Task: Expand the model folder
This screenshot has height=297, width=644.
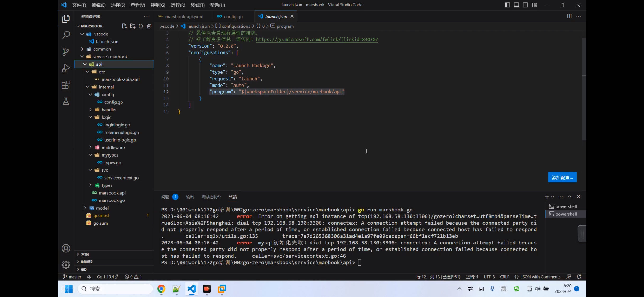Action: click(x=85, y=208)
